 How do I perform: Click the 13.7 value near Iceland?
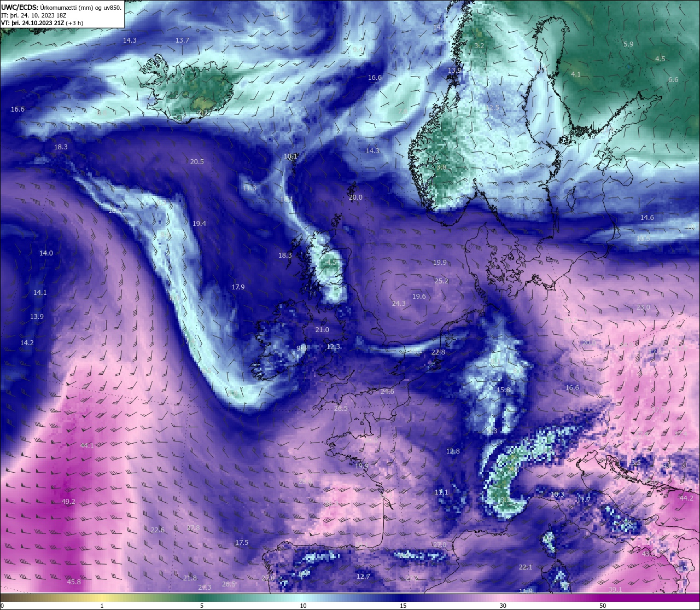point(182,40)
